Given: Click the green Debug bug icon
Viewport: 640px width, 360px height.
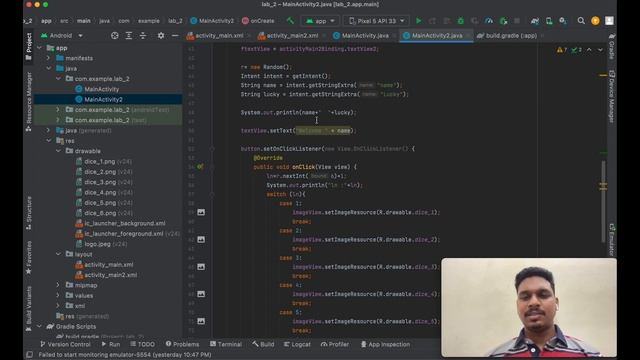Looking at the screenshot, I should coord(461,21).
